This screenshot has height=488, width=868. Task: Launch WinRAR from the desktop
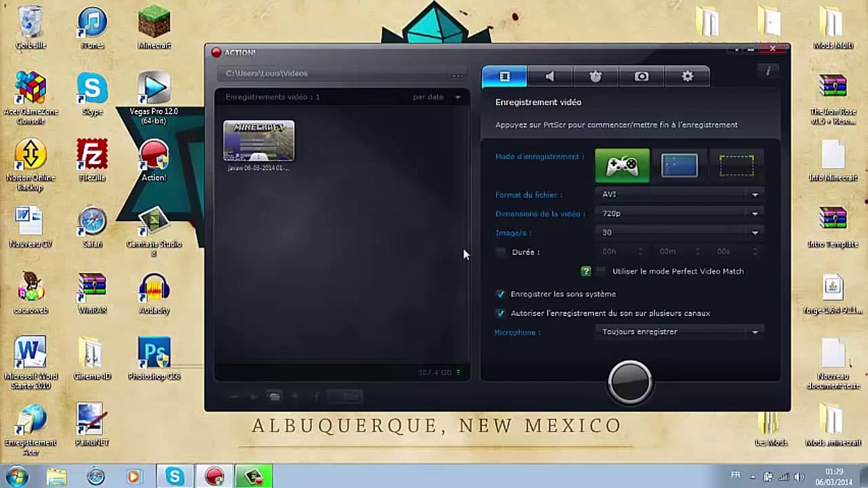tap(92, 293)
